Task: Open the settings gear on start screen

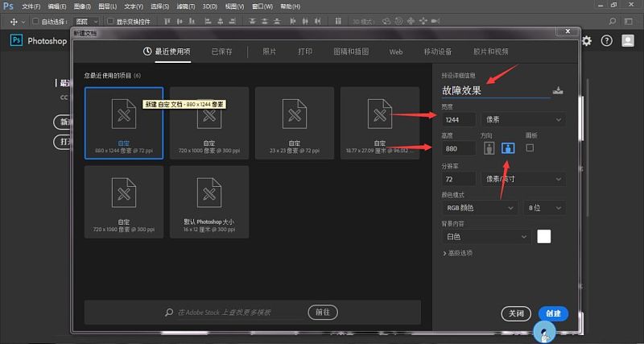Action: pos(587,41)
